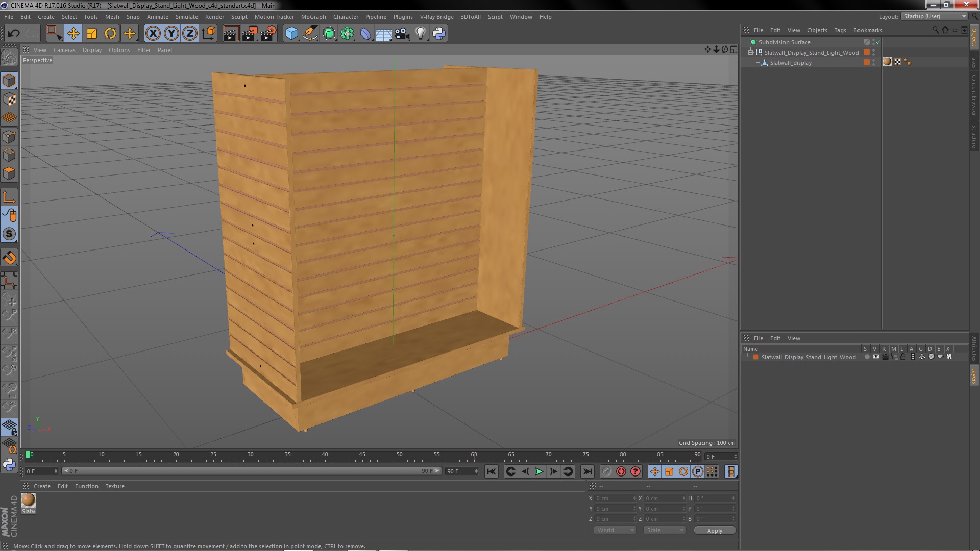Switch to Model mode in left palette
The height and width of the screenshot is (551, 980).
point(9,81)
